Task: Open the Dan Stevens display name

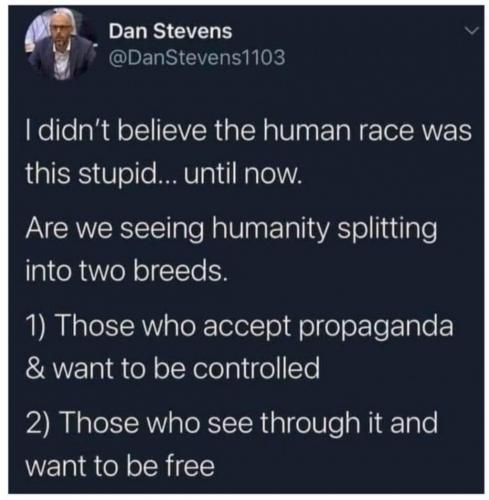Action: 170,31
